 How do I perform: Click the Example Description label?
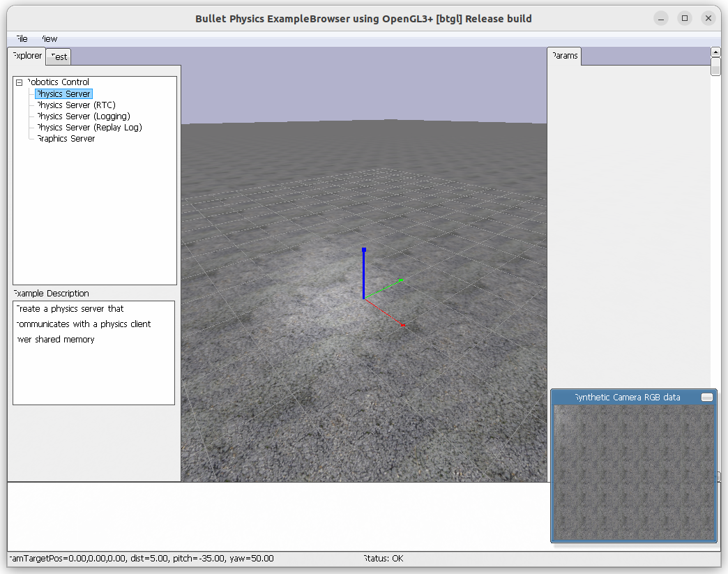[x=51, y=294]
